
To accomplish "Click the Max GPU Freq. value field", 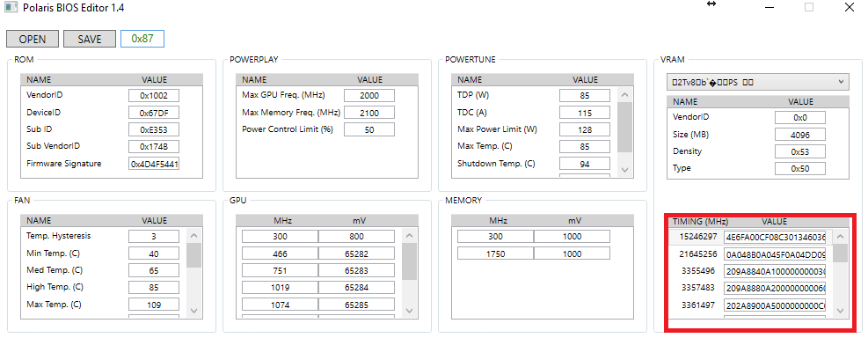I will pyautogui.click(x=369, y=95).
